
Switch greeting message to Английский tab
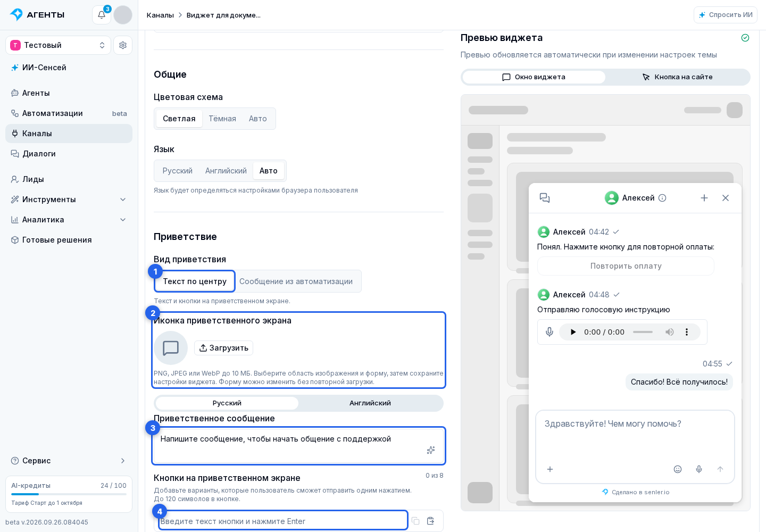point(370,403)
